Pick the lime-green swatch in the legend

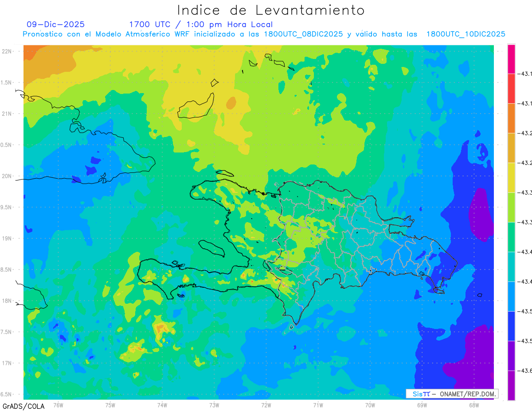[511, 207]
